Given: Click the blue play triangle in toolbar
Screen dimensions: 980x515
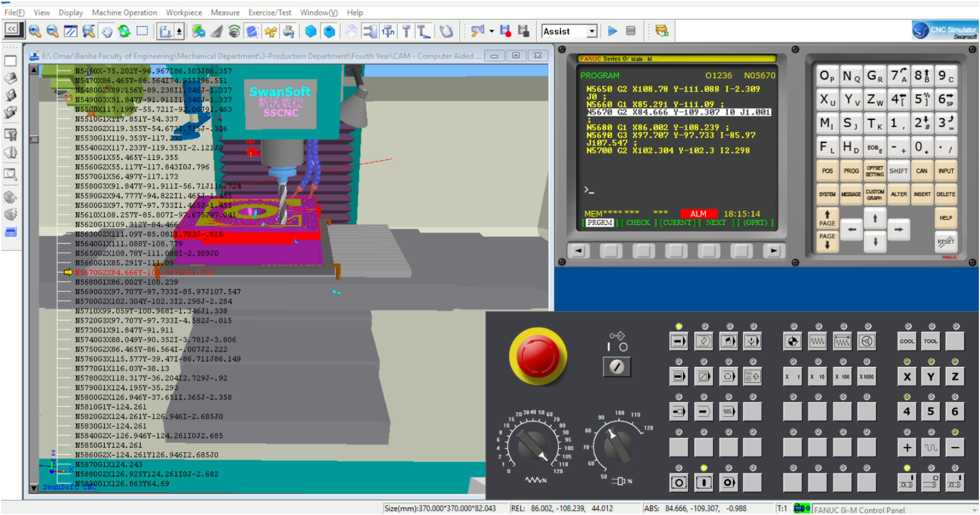Looking at the screenshot, I should (x=613, y=31).
